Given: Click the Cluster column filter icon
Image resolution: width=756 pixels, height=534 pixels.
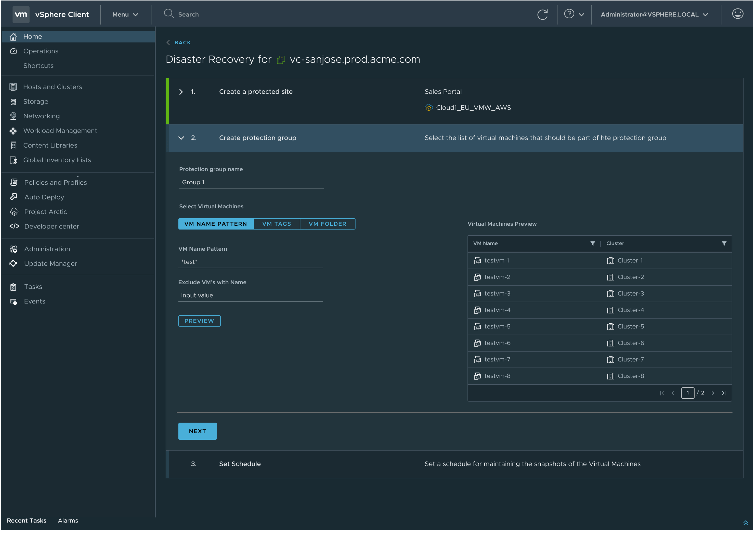Looking at the screenshot, I should click(724, 244).
